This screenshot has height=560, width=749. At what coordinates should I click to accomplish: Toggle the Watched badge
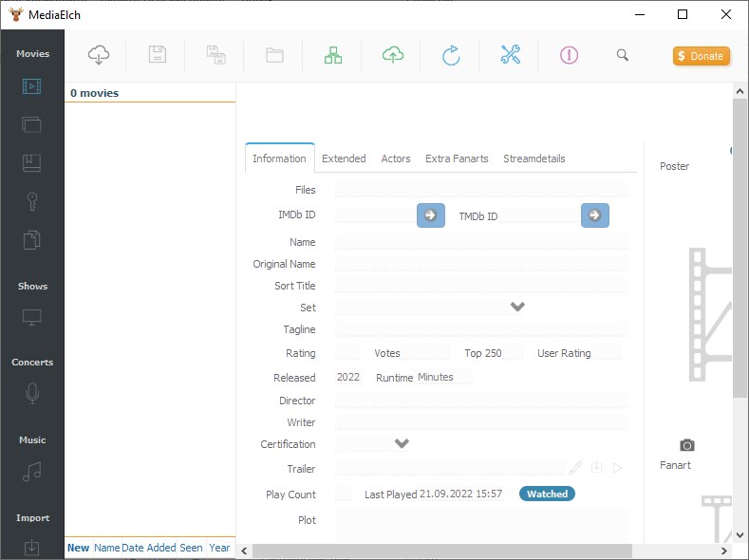547,495
